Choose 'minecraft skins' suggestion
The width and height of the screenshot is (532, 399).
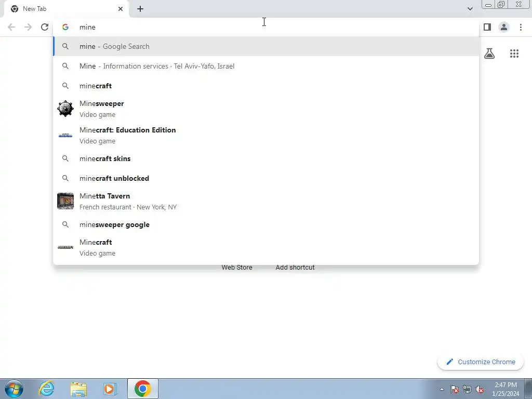266,158
